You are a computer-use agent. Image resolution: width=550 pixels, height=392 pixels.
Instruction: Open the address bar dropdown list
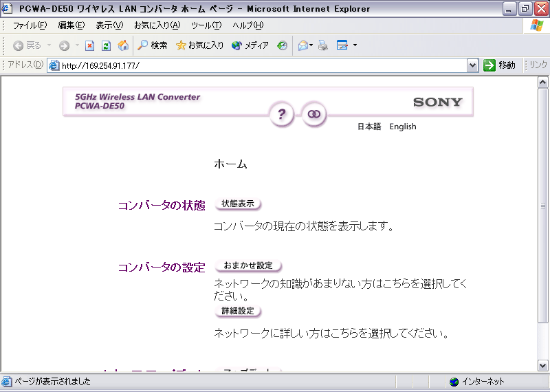pos(472,65)
